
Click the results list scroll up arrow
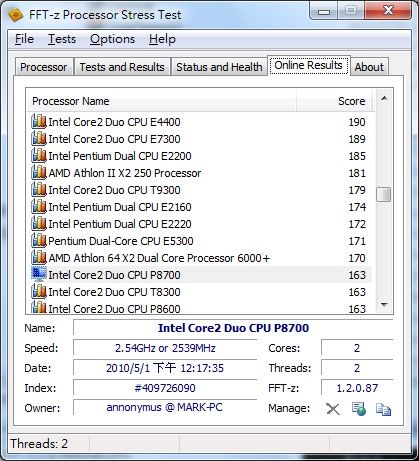384,98
